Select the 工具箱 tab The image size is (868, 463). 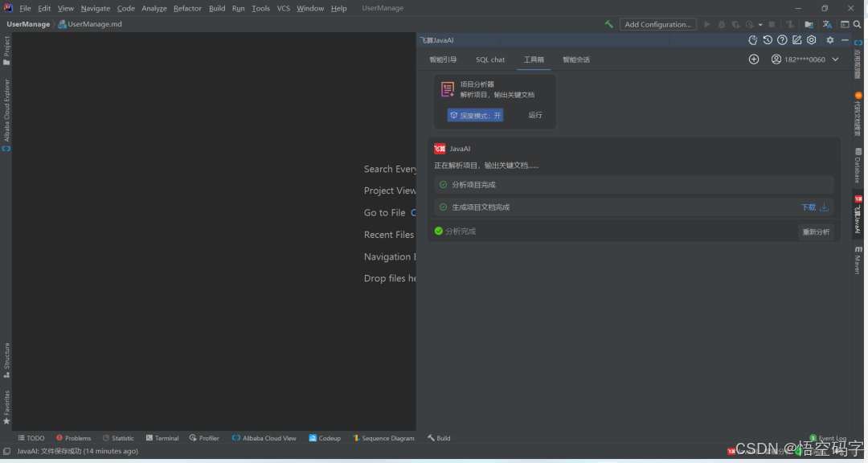click(534, 59)
